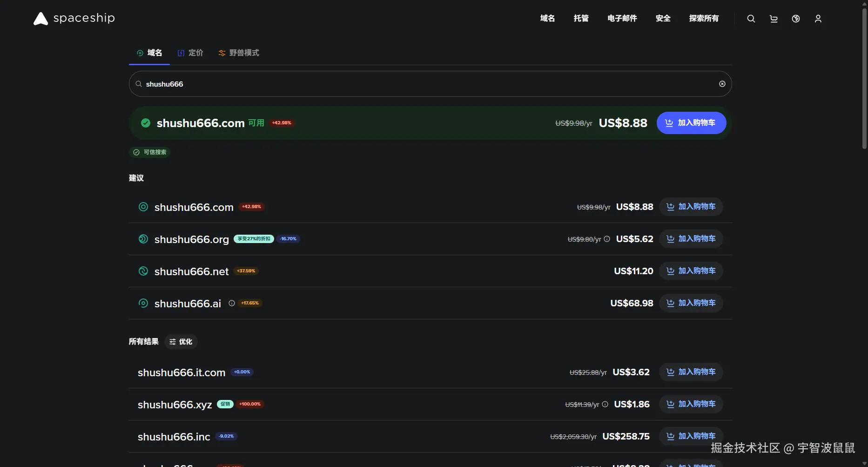868x467 pixels.
Task: Click the -16.70% badge on shushu666.org
Action: [288, 239]
